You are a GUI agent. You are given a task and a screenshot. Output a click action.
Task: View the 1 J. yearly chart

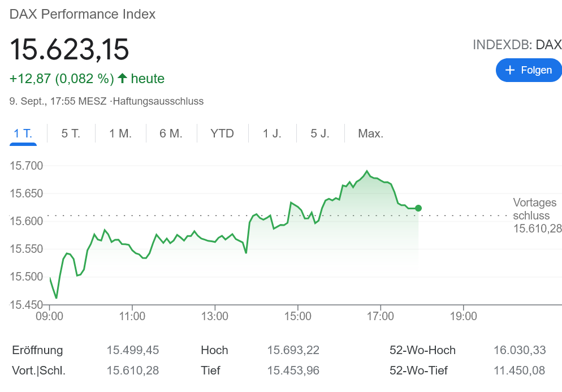[272, 134]
